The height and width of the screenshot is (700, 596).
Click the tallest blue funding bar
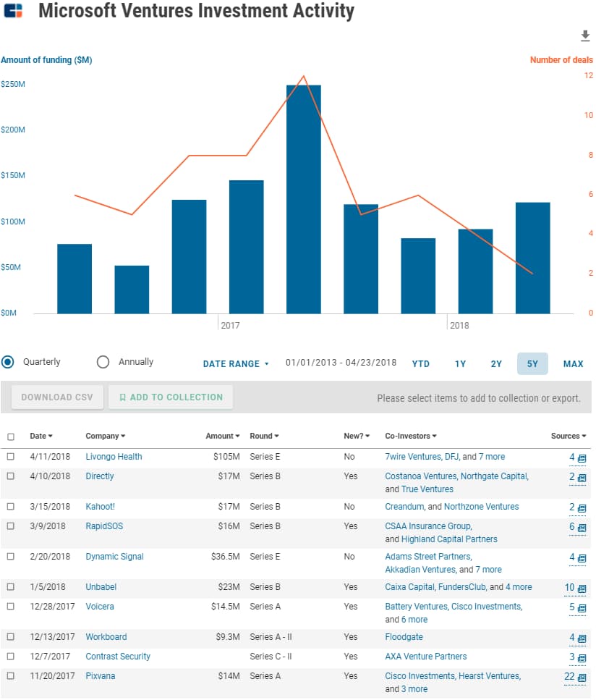pos(303,199)
